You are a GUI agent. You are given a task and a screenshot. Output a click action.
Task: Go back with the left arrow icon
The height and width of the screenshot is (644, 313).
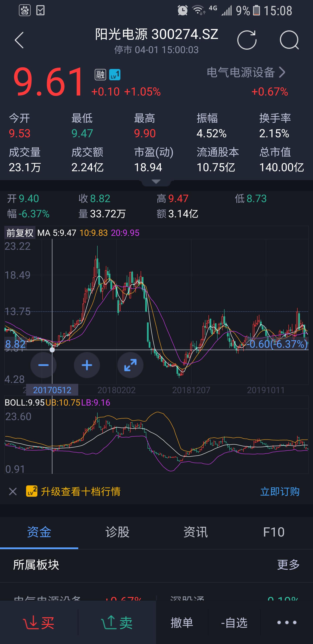(19, 40)
